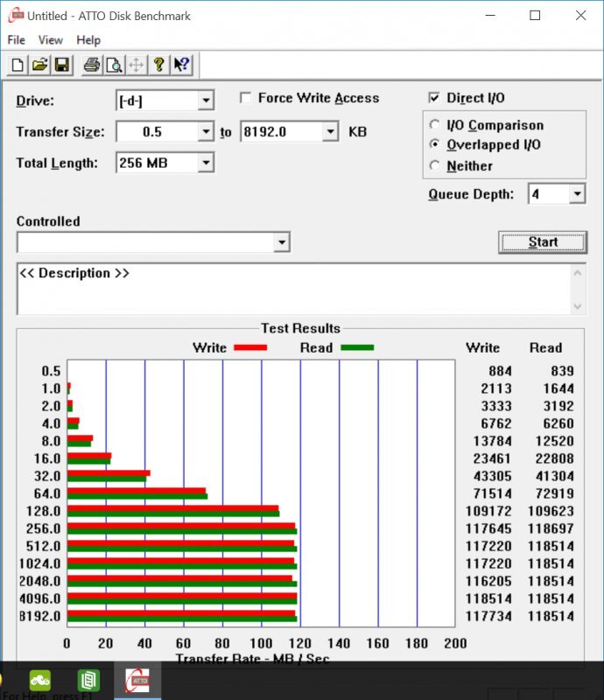Click the New document toolbar icon
604x700 pixels.
(x=18, y=65)
